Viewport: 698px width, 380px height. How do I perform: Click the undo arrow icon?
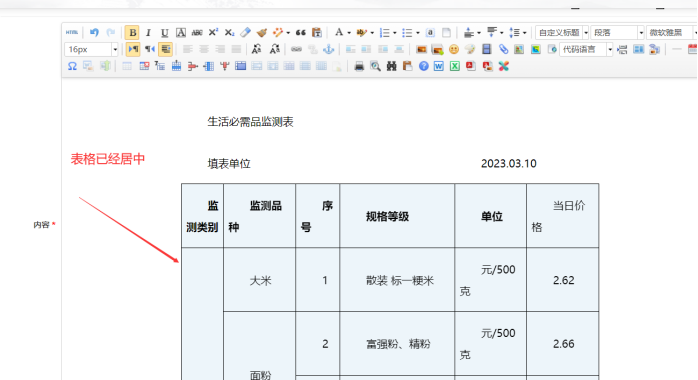(94, 32)
